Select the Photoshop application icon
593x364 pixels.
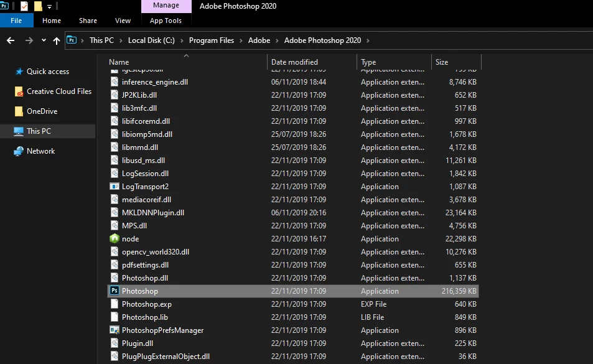pos(114,291)
